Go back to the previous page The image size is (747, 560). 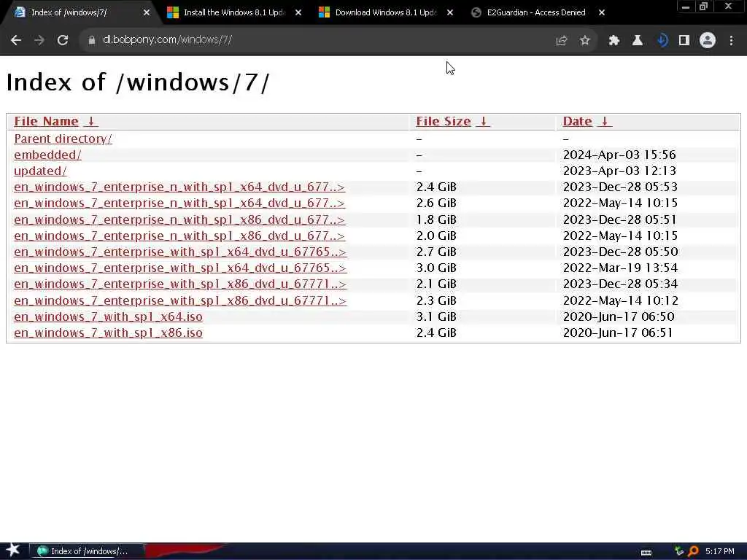pos(16,41)
